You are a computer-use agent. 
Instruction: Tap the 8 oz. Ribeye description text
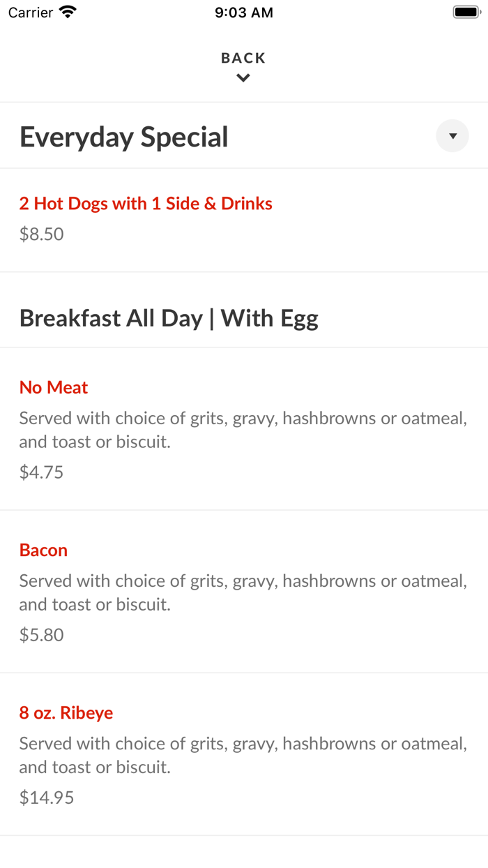coord(243,755)
